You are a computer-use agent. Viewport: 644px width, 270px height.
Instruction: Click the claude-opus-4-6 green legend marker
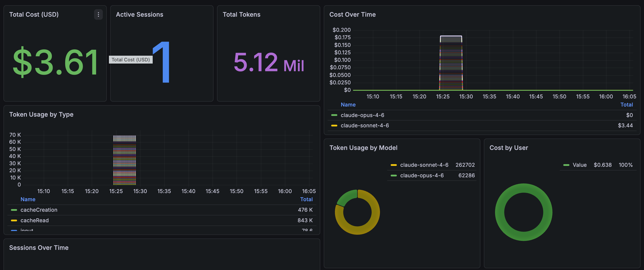pos(334,115)
